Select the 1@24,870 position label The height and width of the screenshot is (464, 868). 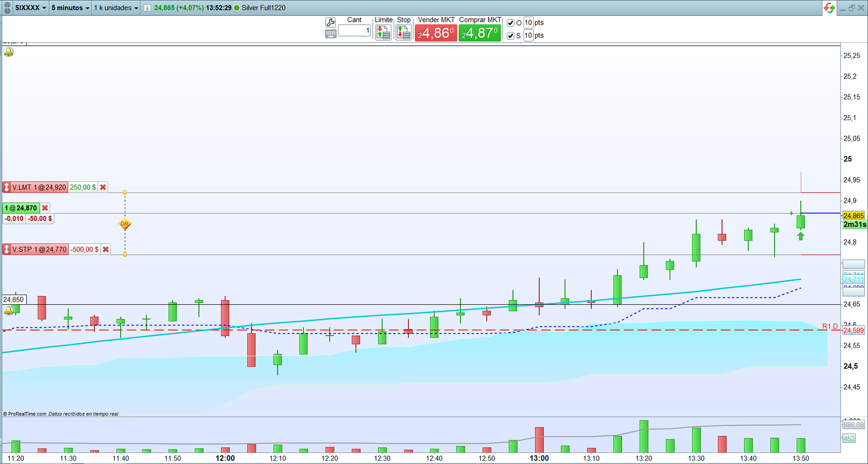21,208
